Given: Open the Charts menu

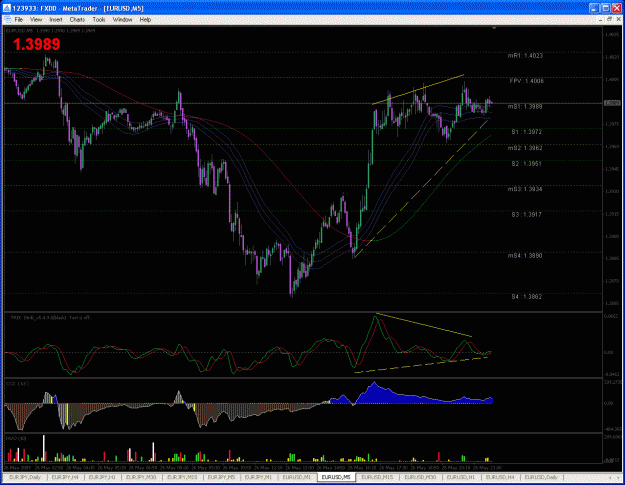Looking at the screenshot, I should tap(77, 20).
